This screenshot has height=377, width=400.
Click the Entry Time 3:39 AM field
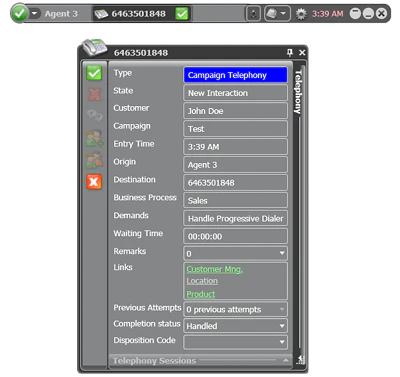(x=235, y=147)
